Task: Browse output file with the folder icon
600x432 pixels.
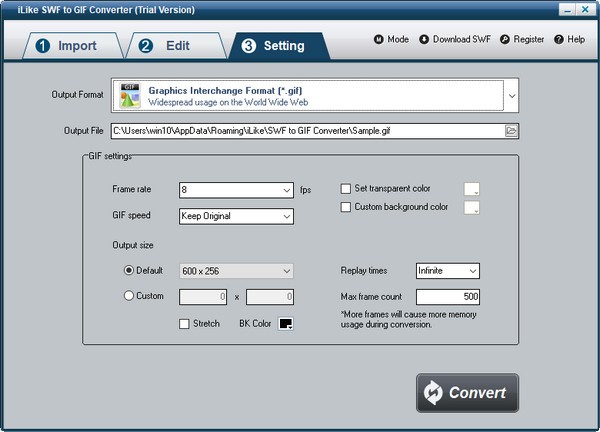Action: [510, 130]
